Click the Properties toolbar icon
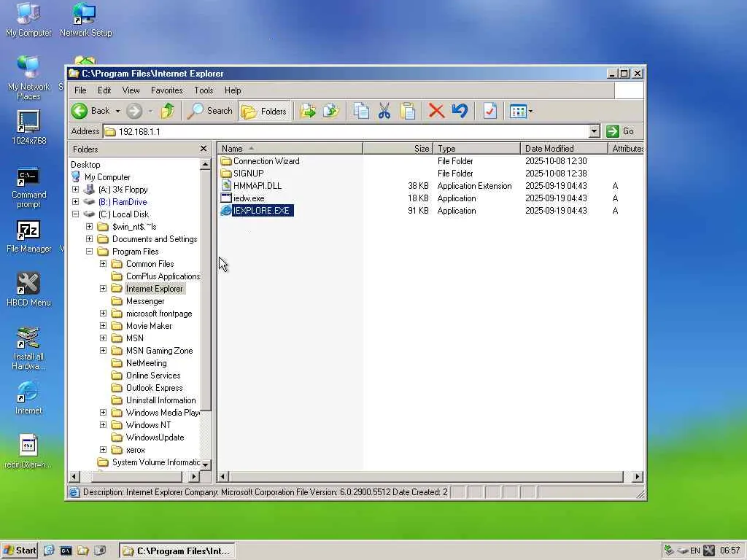 click(489, 111)
